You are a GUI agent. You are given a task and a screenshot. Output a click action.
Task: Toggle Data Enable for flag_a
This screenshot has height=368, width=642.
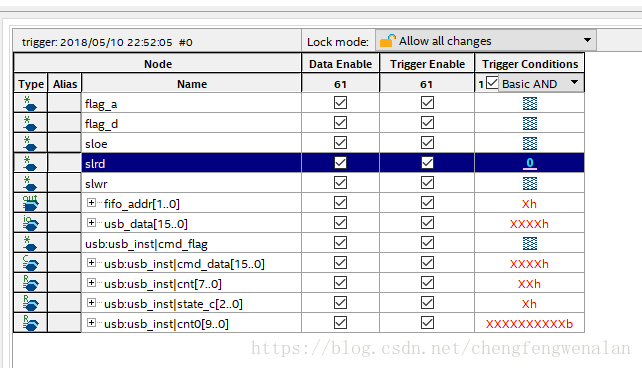pos(340,103)
